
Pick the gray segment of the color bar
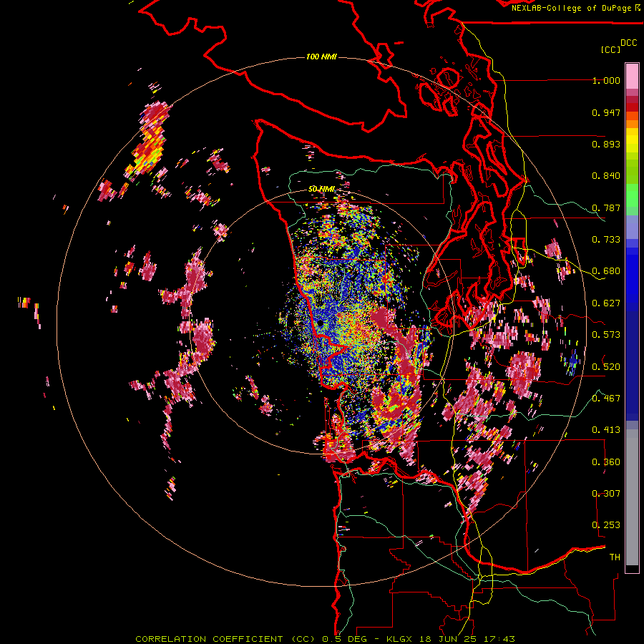632,497
